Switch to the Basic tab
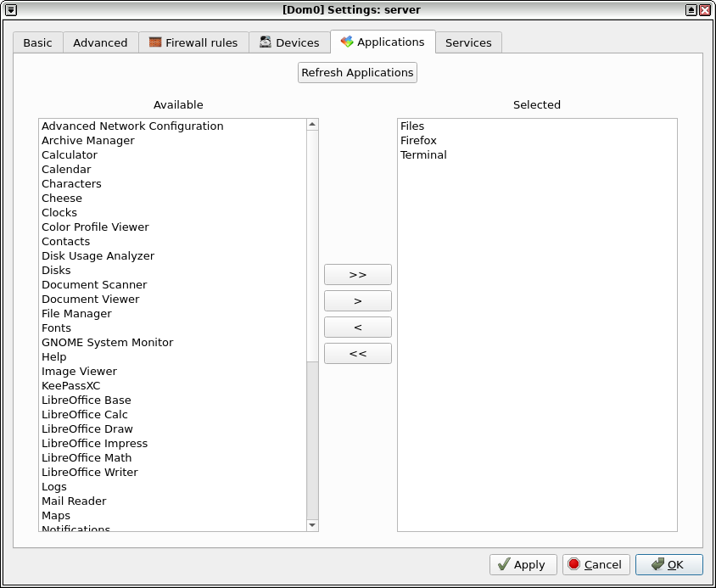Screen dimensions: 716x588 tap(37, 42)
